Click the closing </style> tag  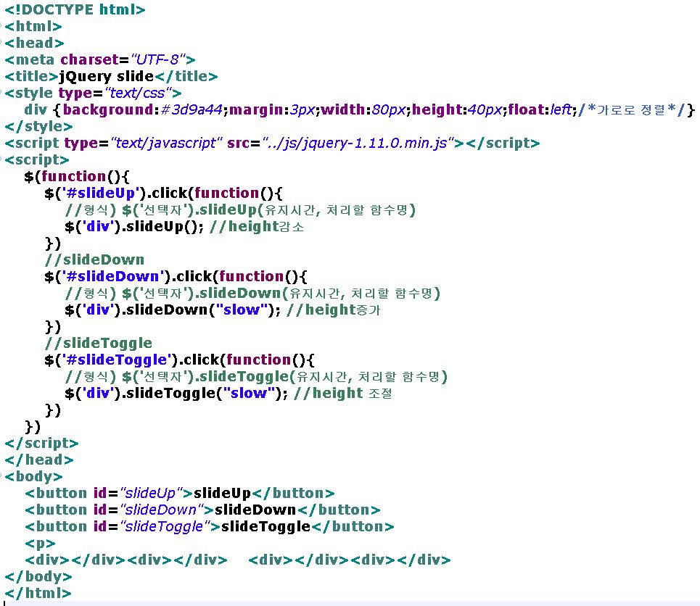coord(38,126)
